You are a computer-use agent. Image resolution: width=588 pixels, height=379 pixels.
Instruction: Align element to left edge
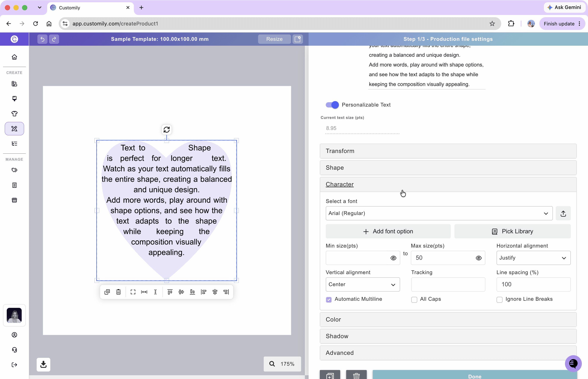[203, 292]
